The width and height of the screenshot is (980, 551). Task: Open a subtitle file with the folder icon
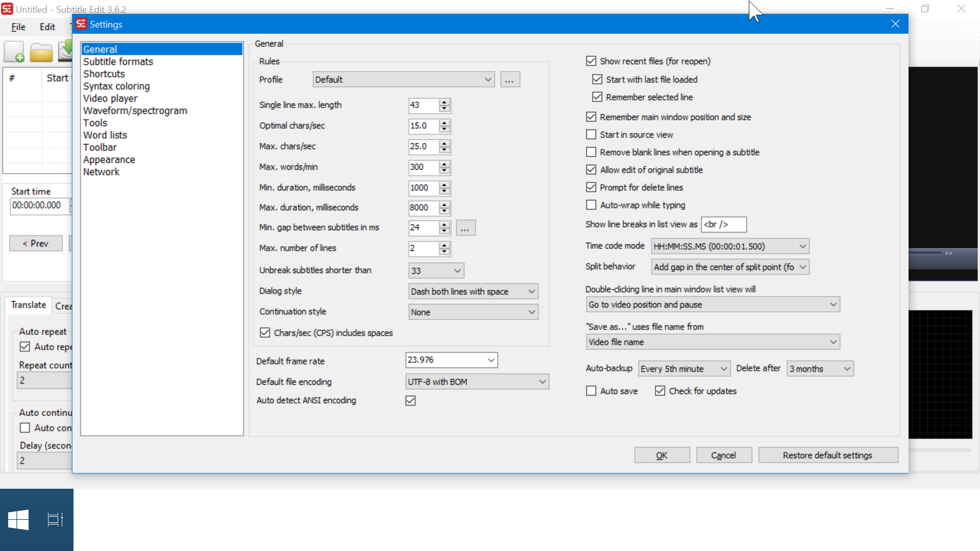41,52
